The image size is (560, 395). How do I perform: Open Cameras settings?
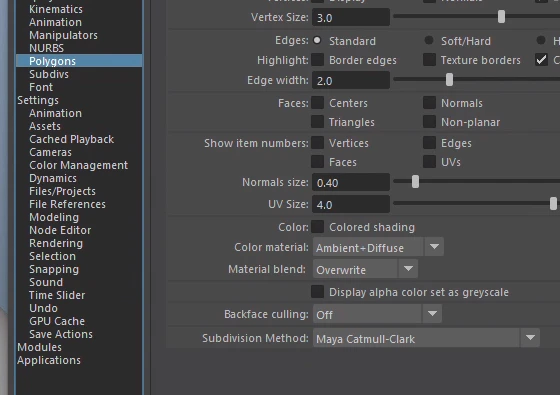[50, 152]
